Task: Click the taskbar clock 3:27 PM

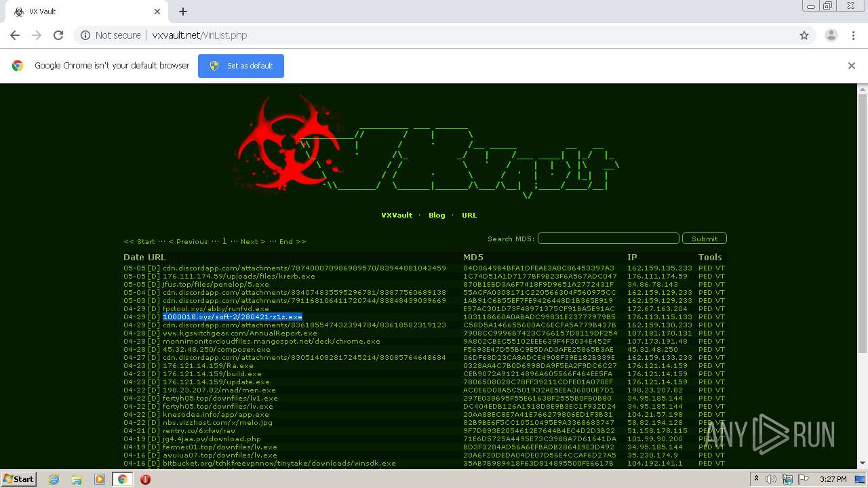Action: coord(833,479)
